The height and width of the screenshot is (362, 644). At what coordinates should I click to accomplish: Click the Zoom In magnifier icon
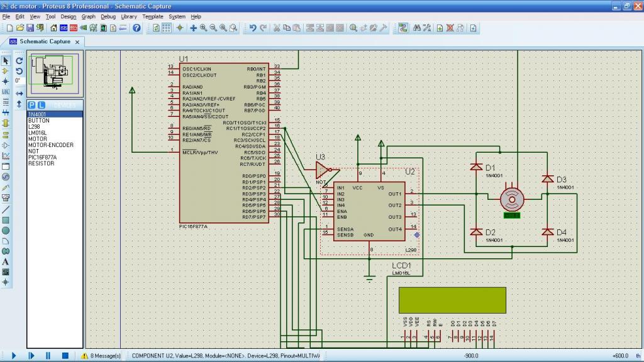tap(204, 28)
